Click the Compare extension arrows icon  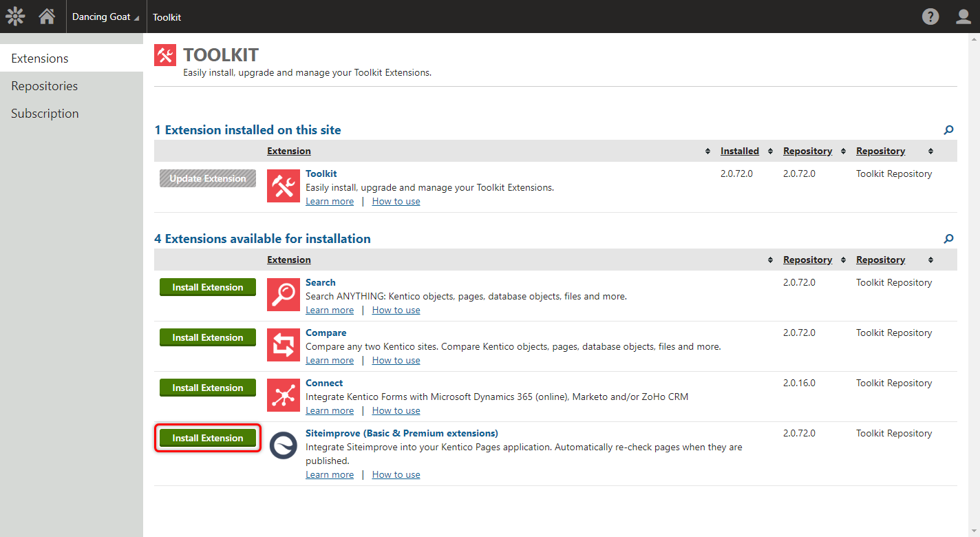coord(284,345)
